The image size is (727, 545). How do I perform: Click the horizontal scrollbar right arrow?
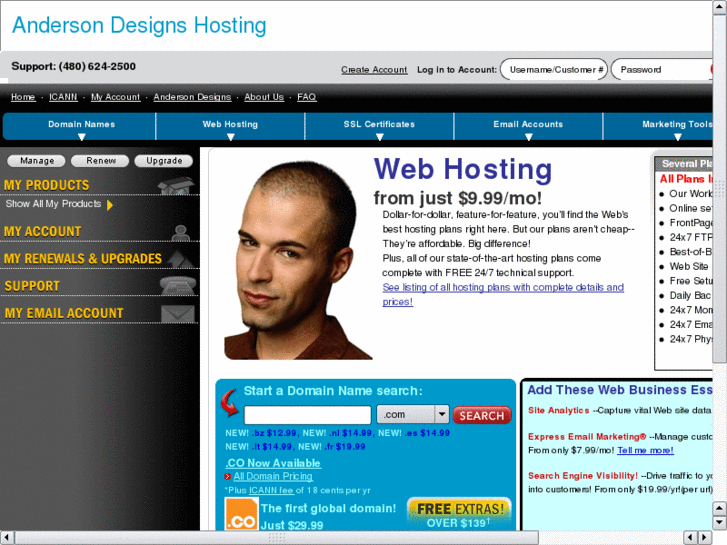coord(705,538)
